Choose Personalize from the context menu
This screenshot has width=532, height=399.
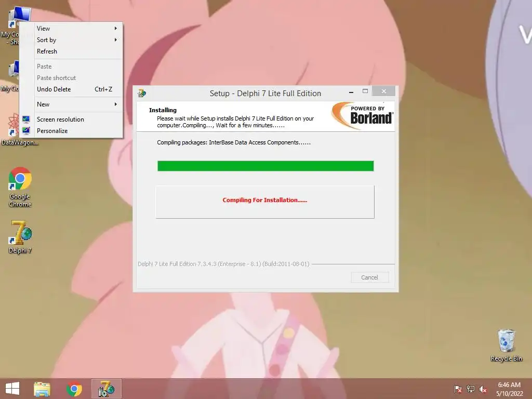click(71, 131)
